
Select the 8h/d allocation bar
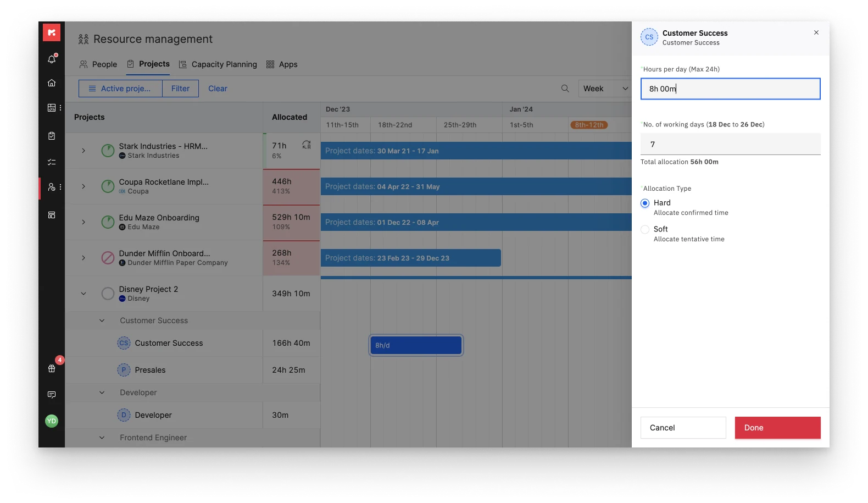[416, 345]
